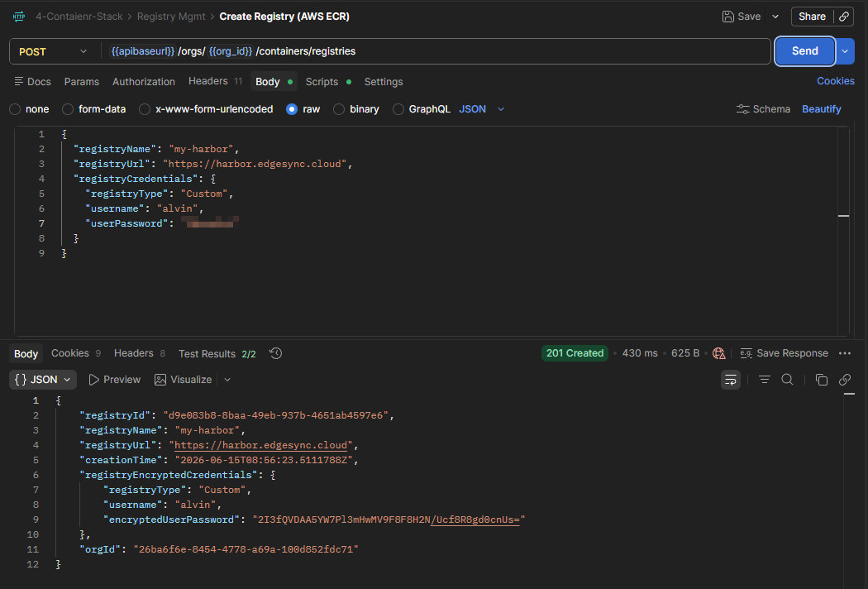Click the {{org_id}} variable in URL
The width and height of the screenshot is (868, 589).
tap(231, 51)
